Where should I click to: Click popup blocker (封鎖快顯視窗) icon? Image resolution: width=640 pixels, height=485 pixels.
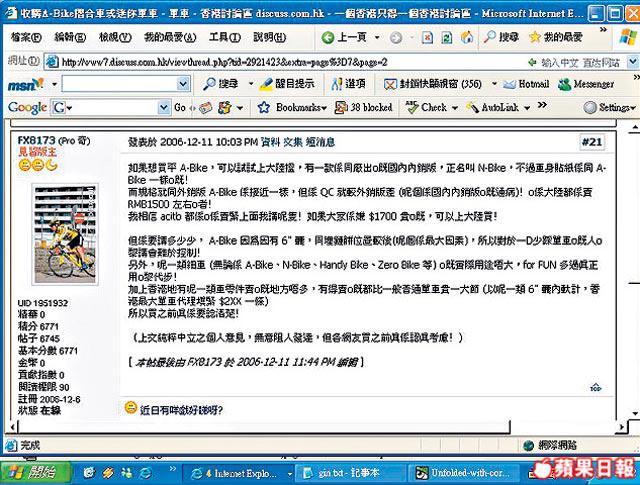pos(390,85)
